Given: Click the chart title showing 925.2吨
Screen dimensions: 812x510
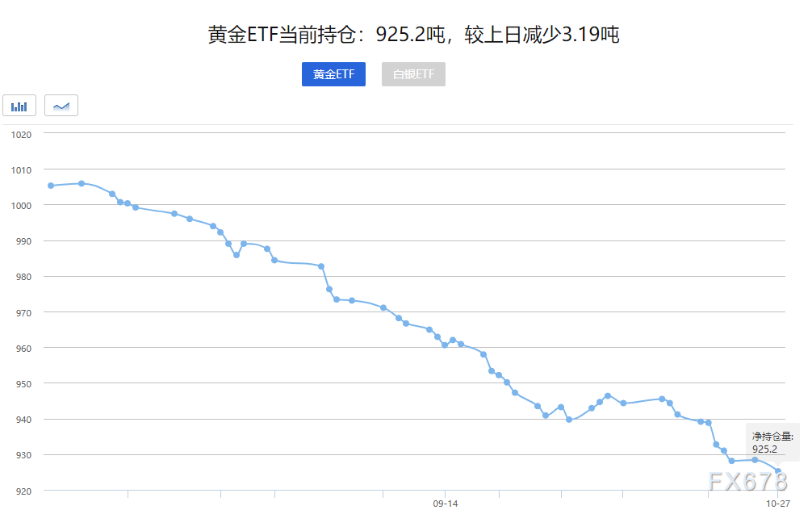Looking at the screenshot, I should coord(413,34).
